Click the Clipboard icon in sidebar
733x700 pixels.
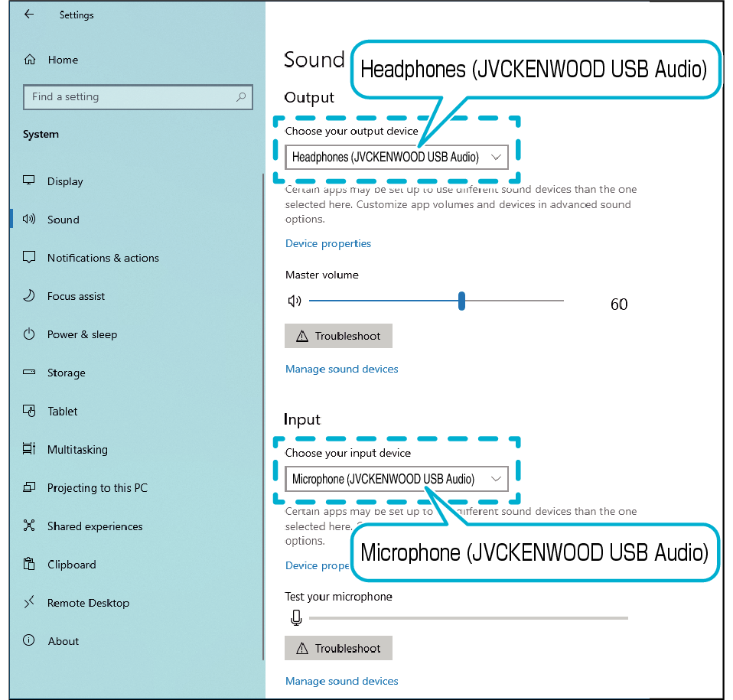coord(30,565)
